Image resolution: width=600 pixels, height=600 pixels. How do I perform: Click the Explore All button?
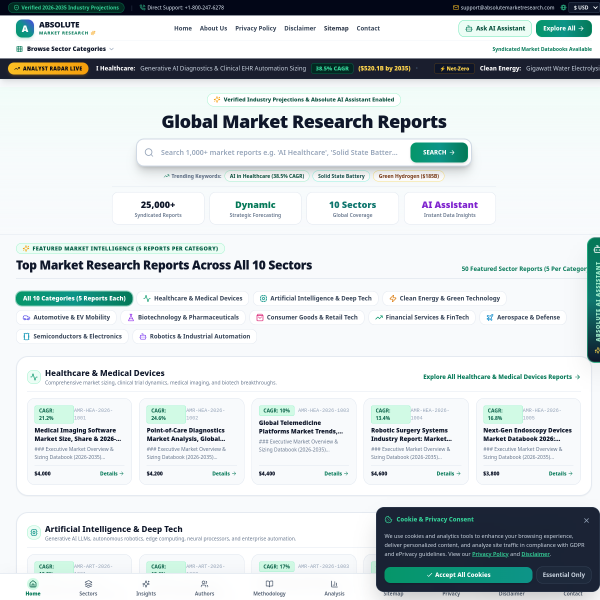[x=563, y=29]
